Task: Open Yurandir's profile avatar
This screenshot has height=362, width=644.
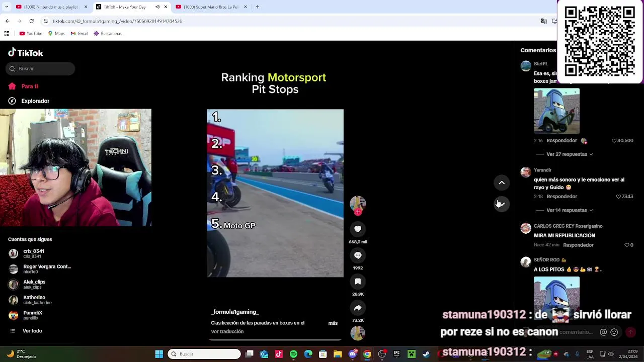Action: pyautogui.click(x=526, y=172)
